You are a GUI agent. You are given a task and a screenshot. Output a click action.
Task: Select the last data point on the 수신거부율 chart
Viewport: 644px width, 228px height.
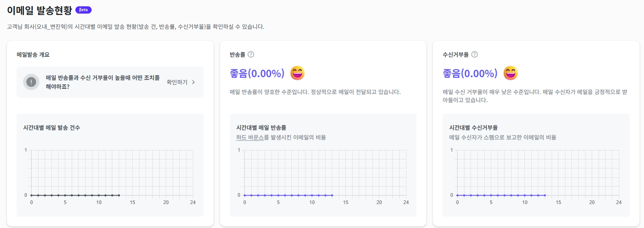[545, 196]
